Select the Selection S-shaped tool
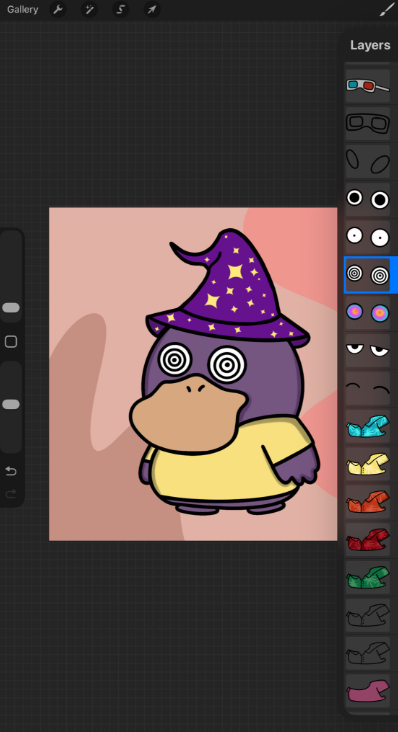The width and height of the screenshot is (398, 732). pyautogui.click(x=120, y=10)
